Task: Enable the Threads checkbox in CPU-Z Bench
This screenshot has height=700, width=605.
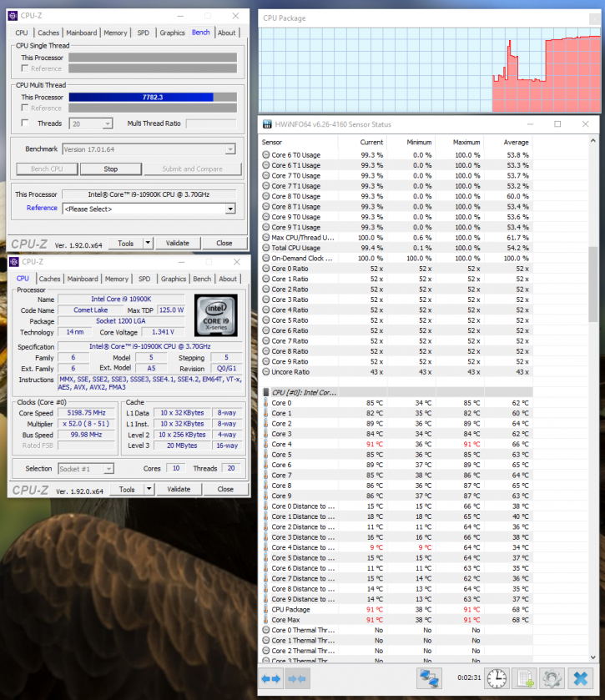Action: [25, 123]
